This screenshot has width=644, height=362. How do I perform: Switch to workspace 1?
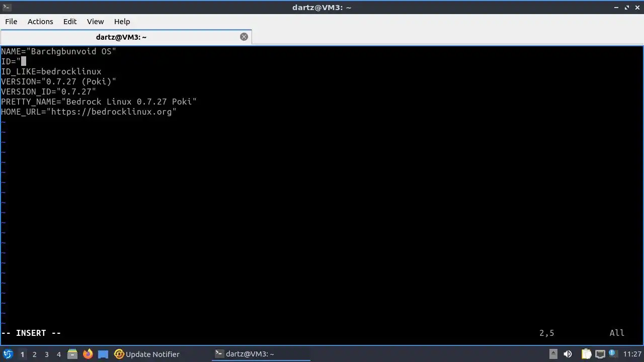click(x=22, y=354)
